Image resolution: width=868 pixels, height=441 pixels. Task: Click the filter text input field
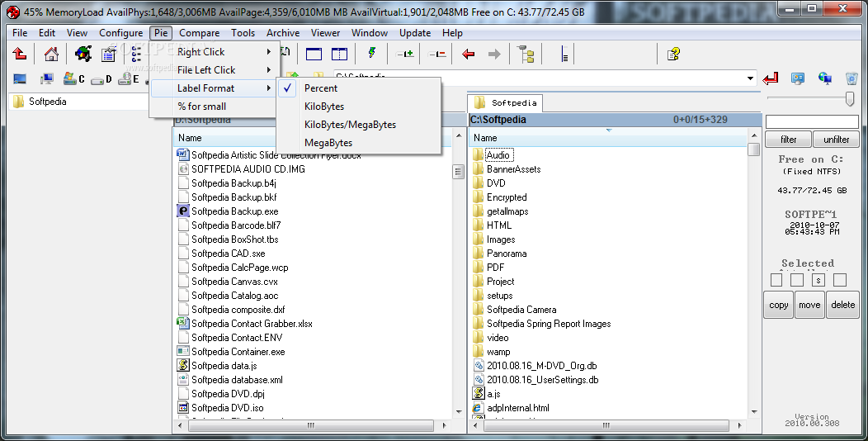pyautogui.click(x=812, y=122)
